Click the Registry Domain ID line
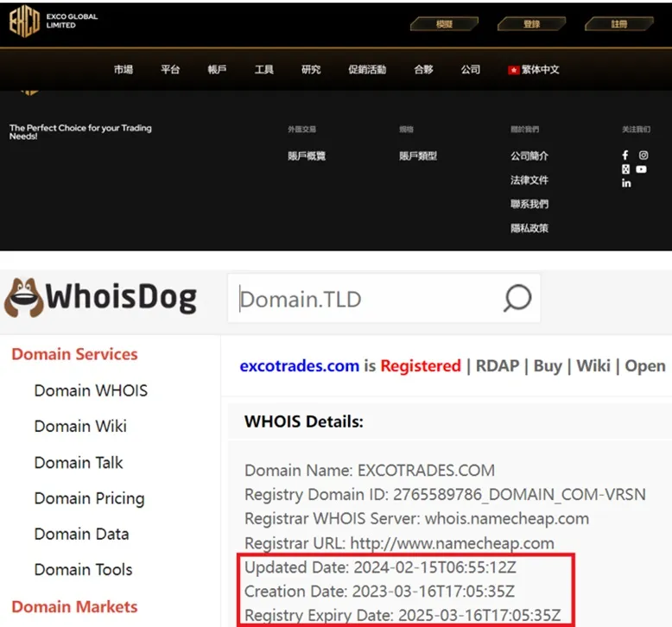The width and height of the screenshot is (672, 627). click(445, 495)
